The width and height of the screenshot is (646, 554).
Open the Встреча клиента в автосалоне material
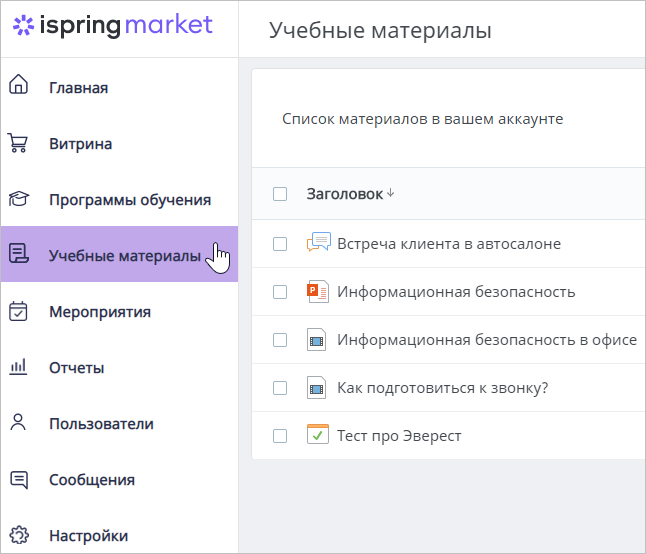(449, 243)
